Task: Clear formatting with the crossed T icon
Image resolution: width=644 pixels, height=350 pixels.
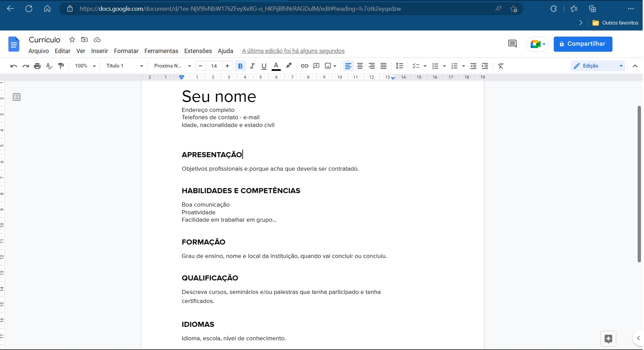Action: tap(501, 66)
